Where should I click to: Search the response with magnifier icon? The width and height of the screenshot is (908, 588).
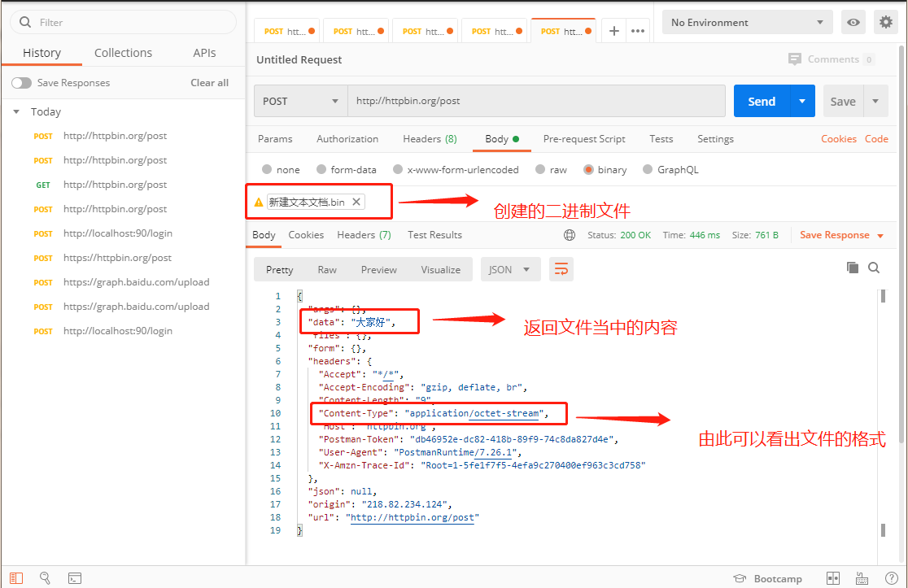coord(874,268)
